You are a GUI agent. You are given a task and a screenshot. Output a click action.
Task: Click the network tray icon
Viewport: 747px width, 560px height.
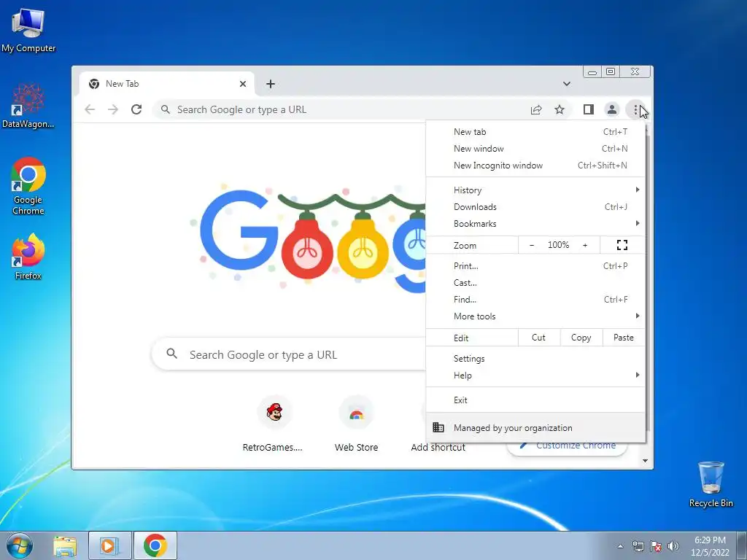[x=638, y=546]
